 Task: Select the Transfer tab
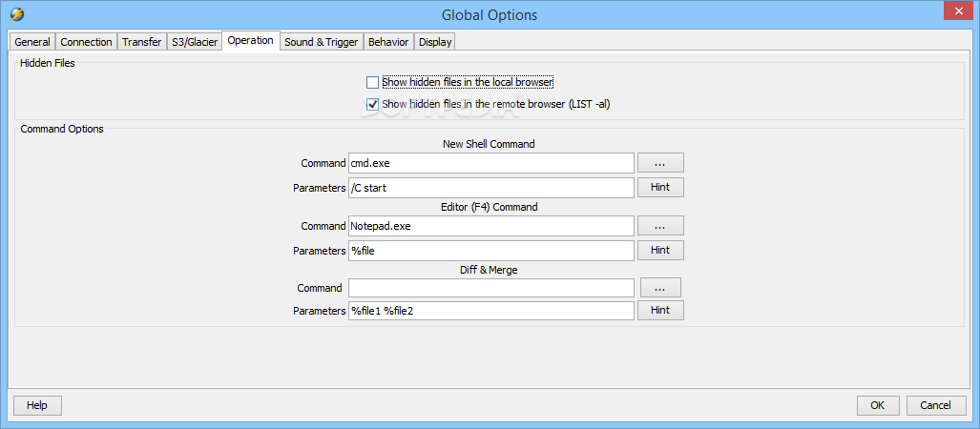click(141, 42)
